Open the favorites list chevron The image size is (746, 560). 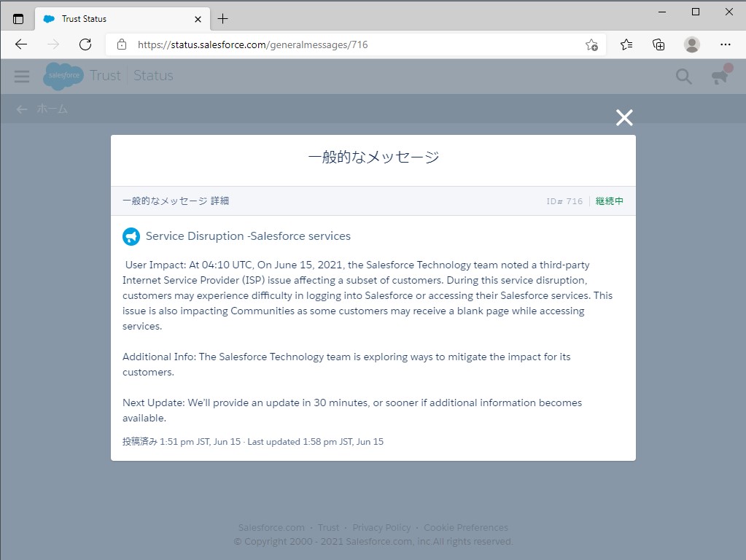[626, 44]
